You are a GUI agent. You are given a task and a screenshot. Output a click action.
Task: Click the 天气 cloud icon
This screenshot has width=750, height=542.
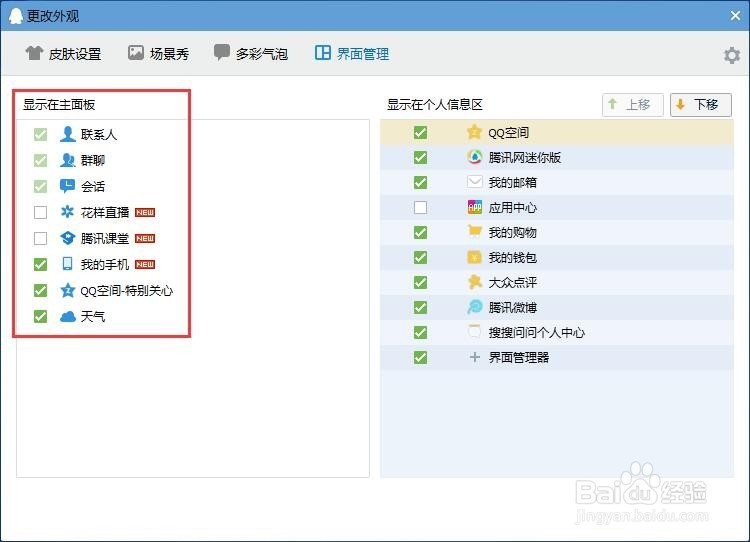pos(67,316)
